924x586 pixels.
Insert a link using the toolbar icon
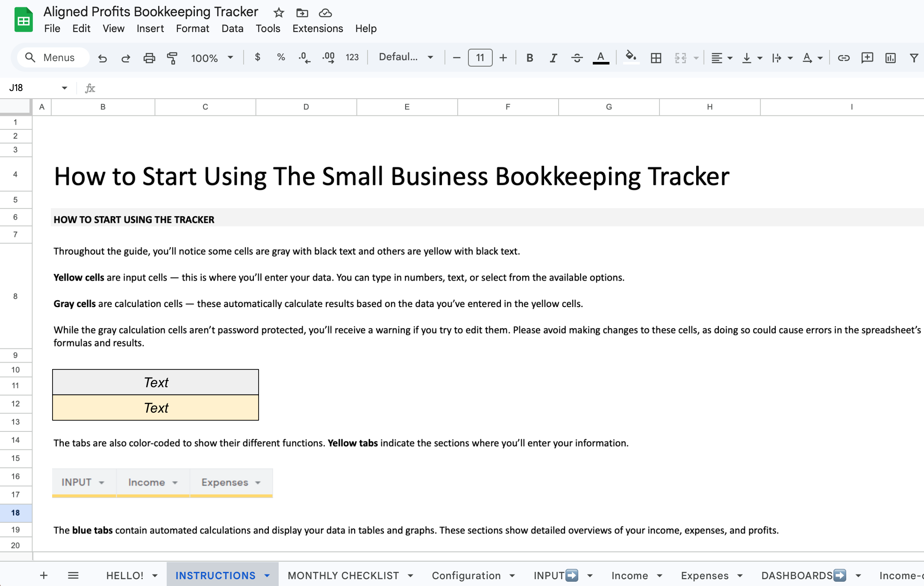(x=843, y=58)
